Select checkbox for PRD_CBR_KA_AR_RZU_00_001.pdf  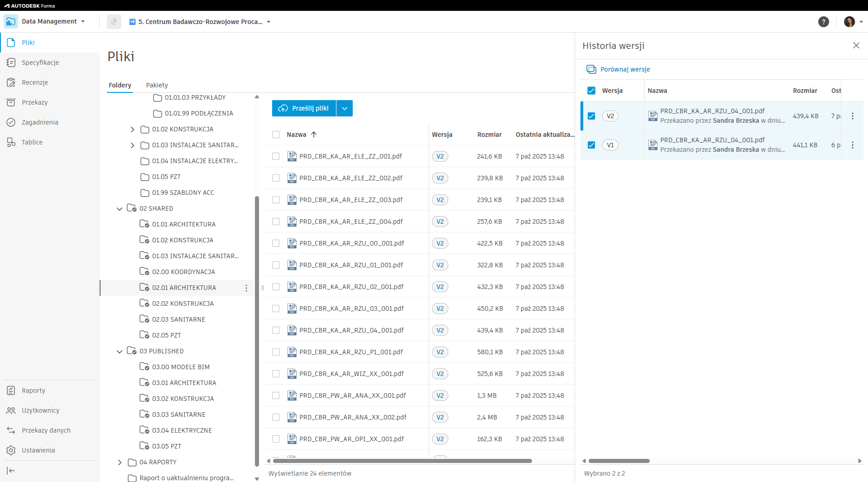click(276, 243)
